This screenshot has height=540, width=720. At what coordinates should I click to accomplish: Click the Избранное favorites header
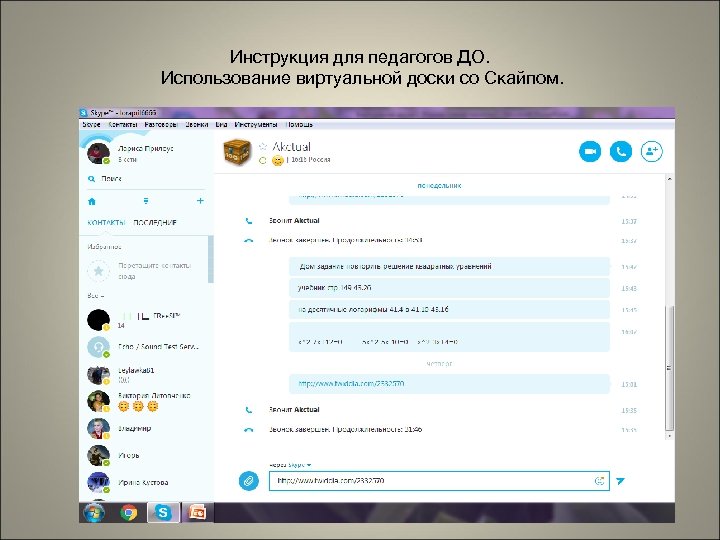click(104, 247)
